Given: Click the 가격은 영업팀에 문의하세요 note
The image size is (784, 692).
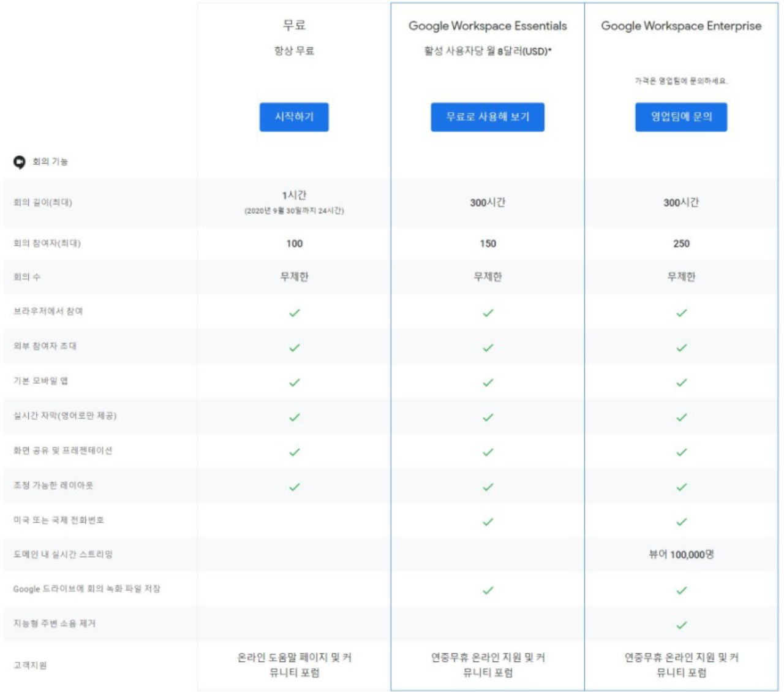Looking at the screenshot, I should click(x=681, y=81).
